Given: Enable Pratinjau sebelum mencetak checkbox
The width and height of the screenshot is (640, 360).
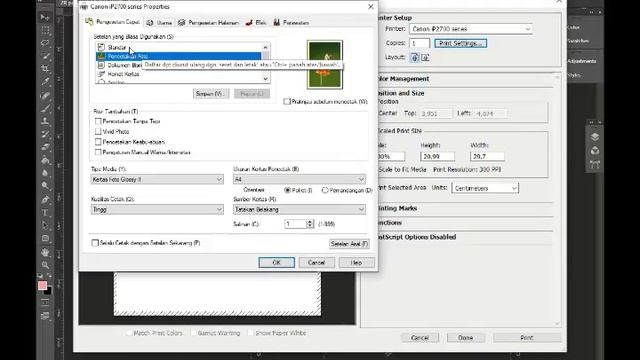Looking at the screenshot, I should point(287,102).
